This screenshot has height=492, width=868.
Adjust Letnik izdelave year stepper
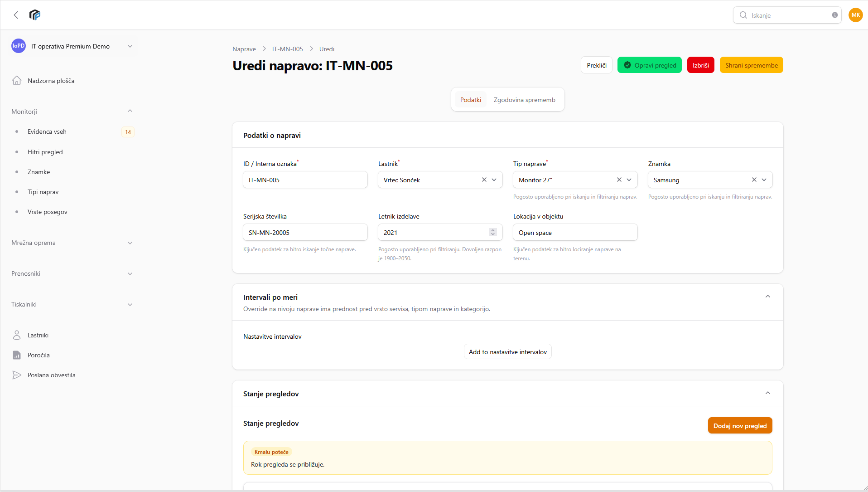(x=493, y=232)
